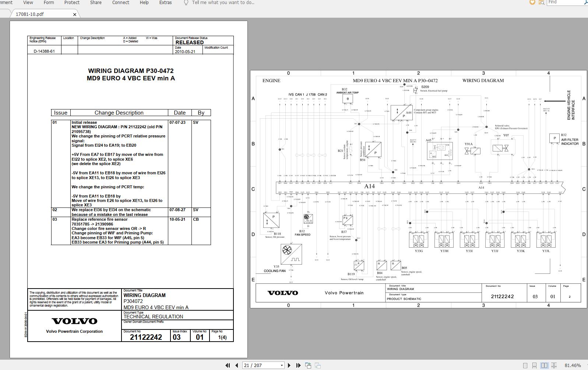The image size is (588, 370).
Task: Go to the first page
Action: click(x=228, y=365)
